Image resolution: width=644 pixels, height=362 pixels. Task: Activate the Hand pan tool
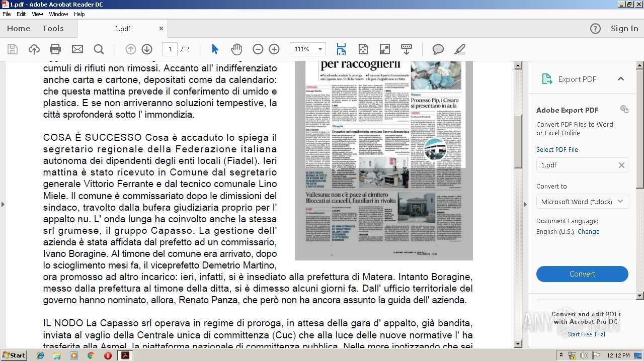(x=236, y=49)
